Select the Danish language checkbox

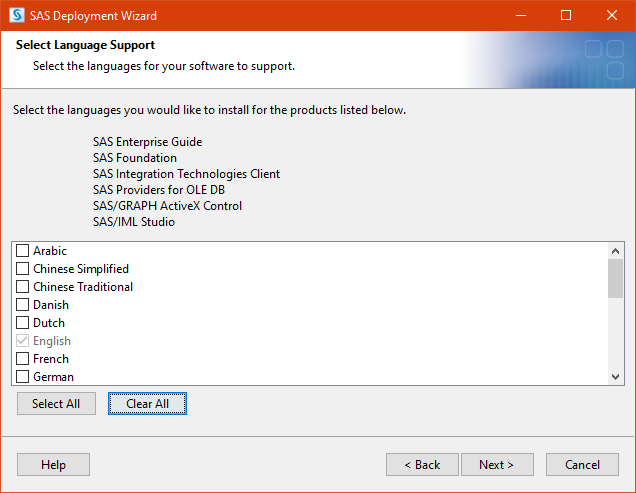click(23, 305)
